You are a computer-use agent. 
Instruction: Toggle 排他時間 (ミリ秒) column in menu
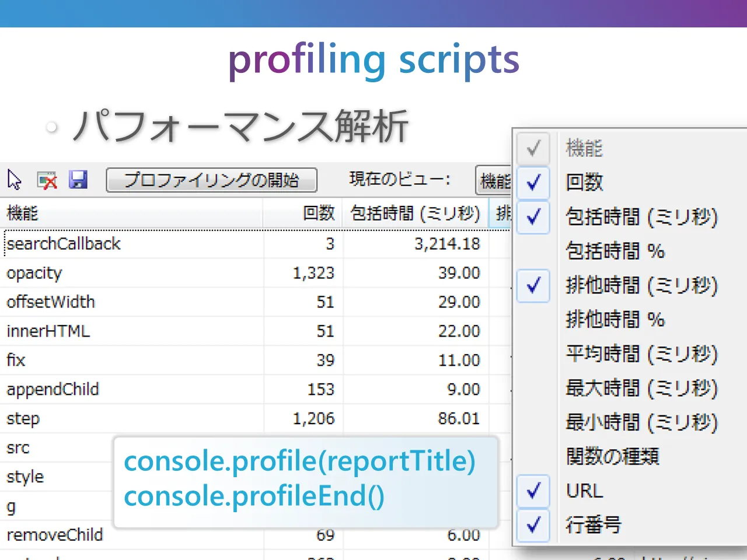tap(631, 285)
